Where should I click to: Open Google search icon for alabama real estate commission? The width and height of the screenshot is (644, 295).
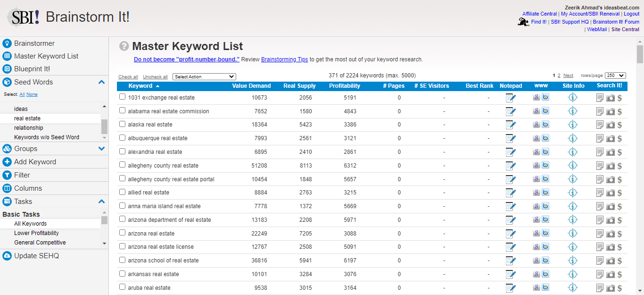pos(536,111)
